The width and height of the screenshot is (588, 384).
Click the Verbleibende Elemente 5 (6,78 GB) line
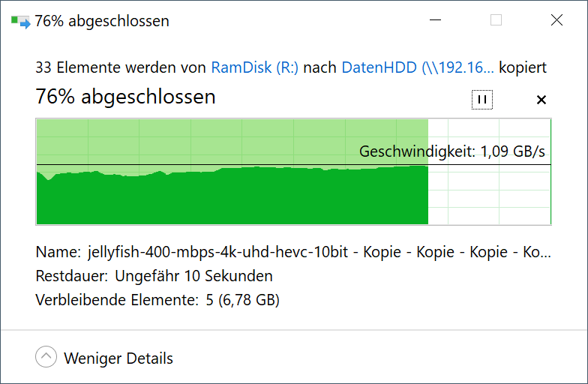157,300
